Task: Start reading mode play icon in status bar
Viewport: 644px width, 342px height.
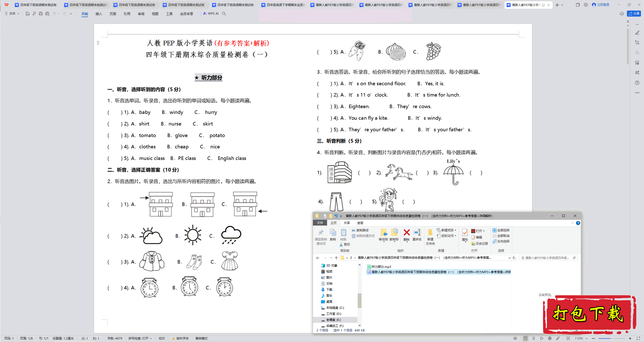Action: pyautogui.click(x=542, y=338)
